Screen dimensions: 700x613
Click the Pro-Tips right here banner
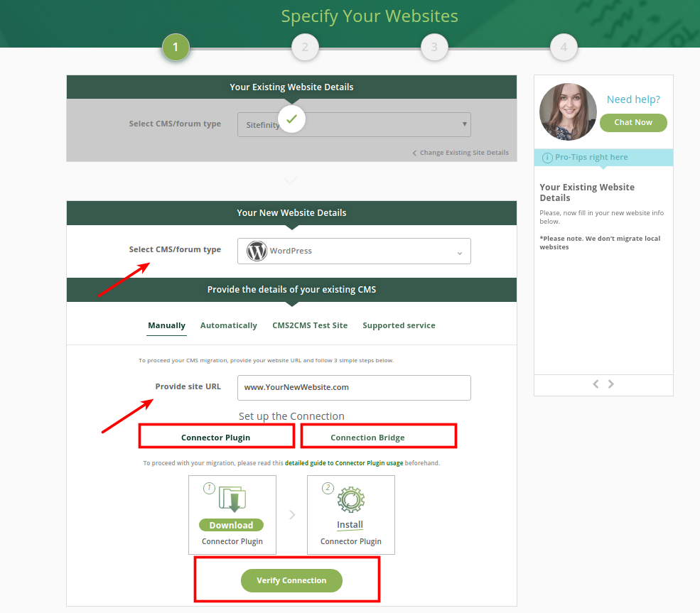603,158
